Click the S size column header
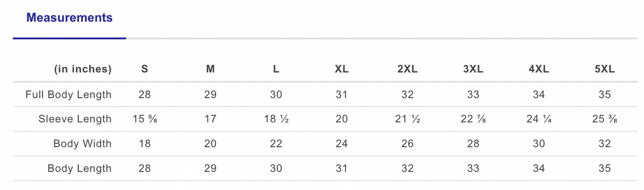The image size is (644, 190). pyautogui.click(x=144, y=69)
